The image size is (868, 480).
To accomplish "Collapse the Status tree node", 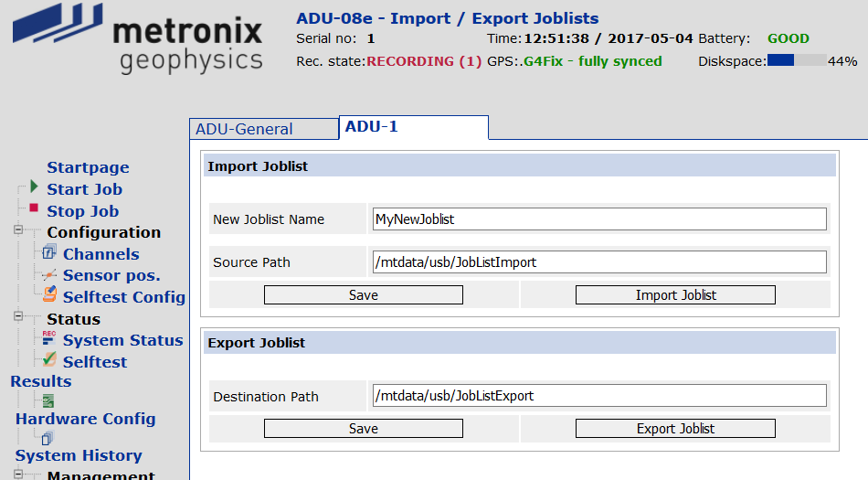I will pos(18,316).
